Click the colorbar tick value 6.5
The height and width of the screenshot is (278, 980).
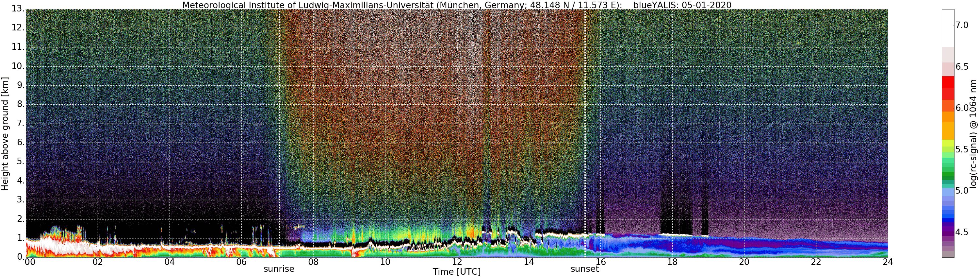(x=962, y=67)
